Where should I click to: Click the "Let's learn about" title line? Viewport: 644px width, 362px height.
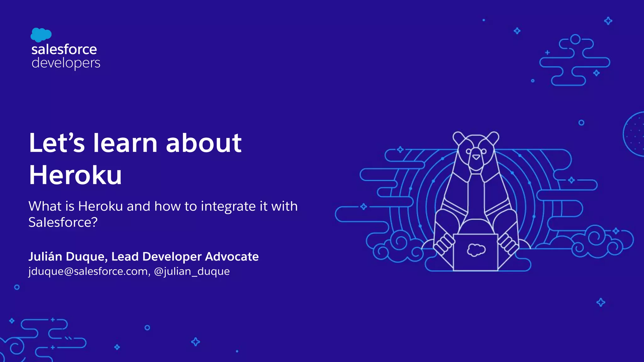[135, 143]
